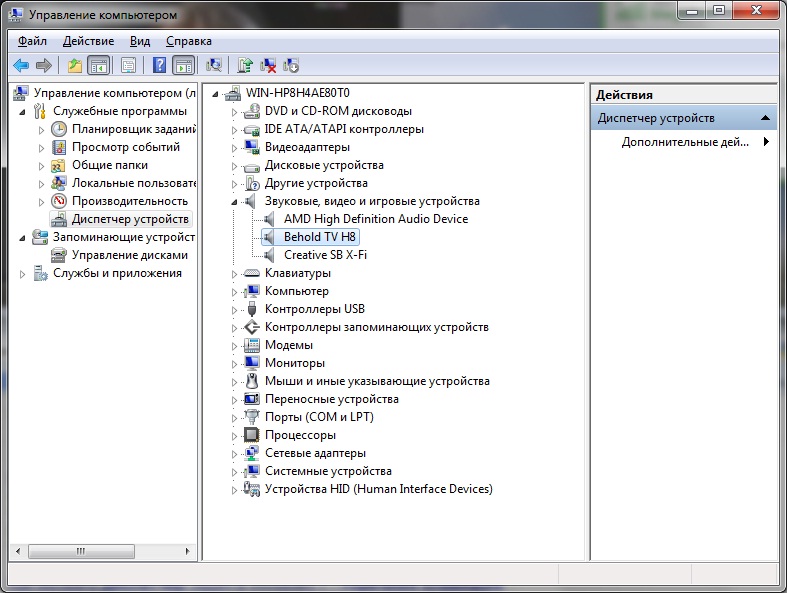The width and height of the screenshot is (787, 593).
Task: Expand the Видеоадаптеры device category
Action: click(x=236, y=148)
